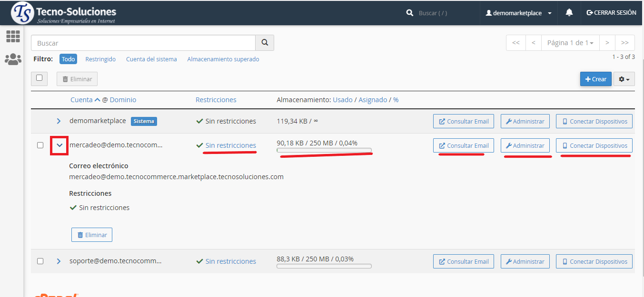The width and height of the screenshot is (644, 297).
Task: Check the select-all checkbox above the list
Action: (x=39, y=78)
